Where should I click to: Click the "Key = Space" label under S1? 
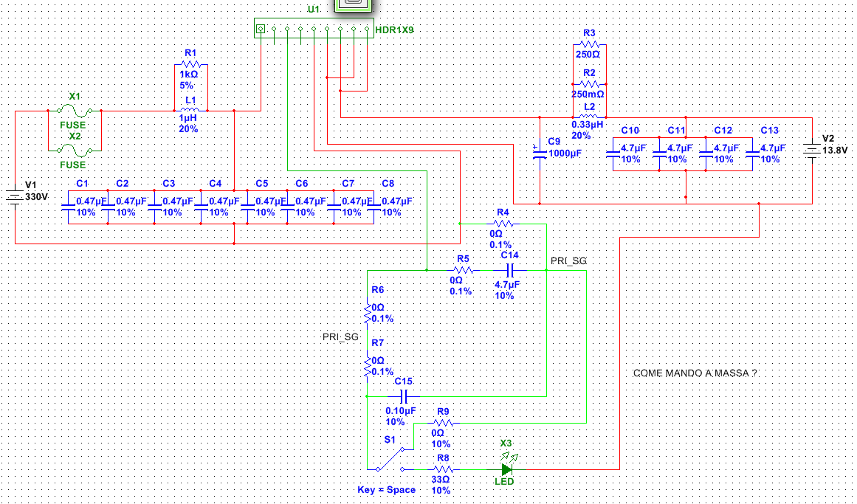tap(386, 490)
